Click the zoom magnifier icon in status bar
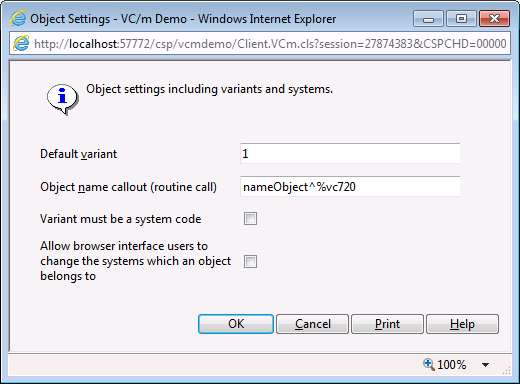This screenshot has width=520, height=384. [x=429, y=364]
